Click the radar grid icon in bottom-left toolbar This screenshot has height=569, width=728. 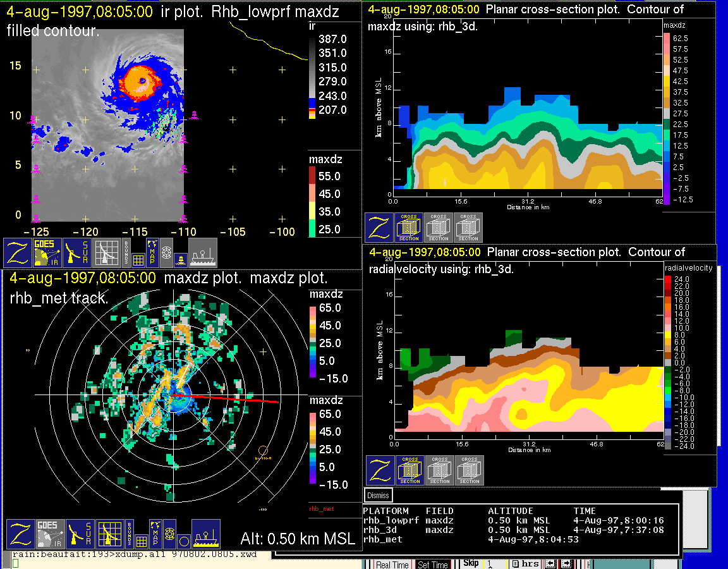(x=109, y=534)
